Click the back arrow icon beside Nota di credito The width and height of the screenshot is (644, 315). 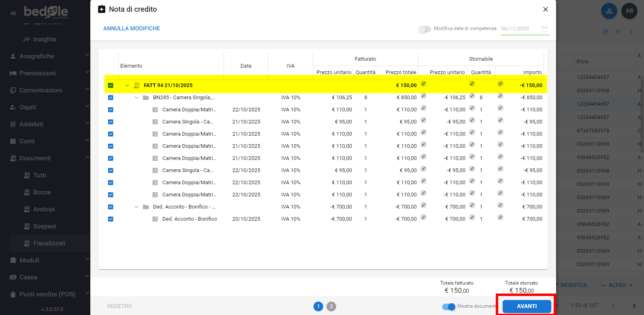coord(102,9)
